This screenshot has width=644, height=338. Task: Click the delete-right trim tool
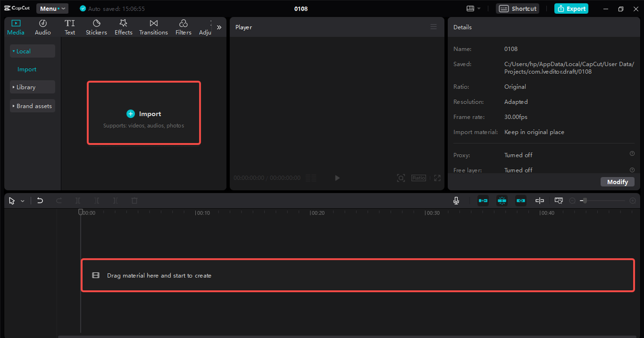(115, 200)
